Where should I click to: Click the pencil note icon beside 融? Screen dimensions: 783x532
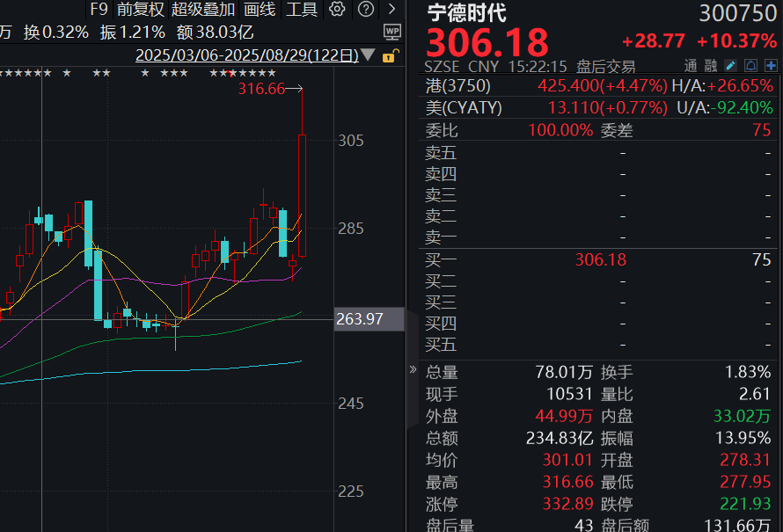tap(730, 65)
